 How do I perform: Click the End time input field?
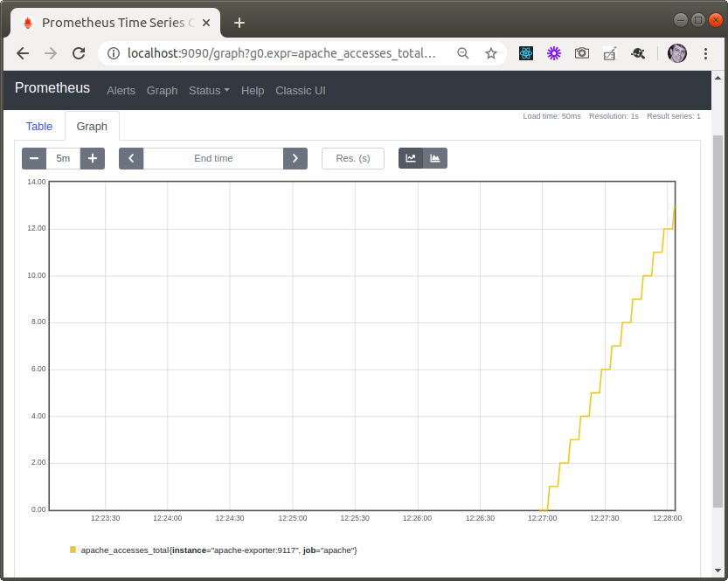pos(213,158)
